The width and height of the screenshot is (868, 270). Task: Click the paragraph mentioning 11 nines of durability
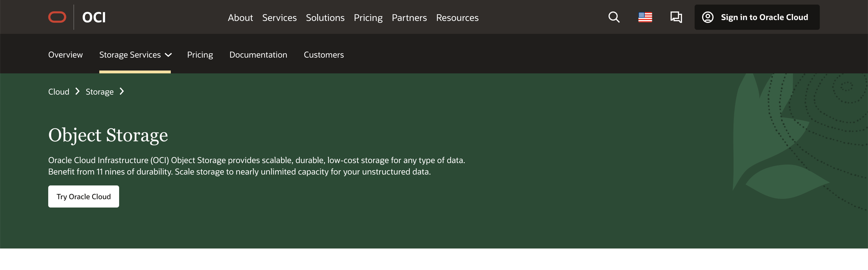(256, 166)
